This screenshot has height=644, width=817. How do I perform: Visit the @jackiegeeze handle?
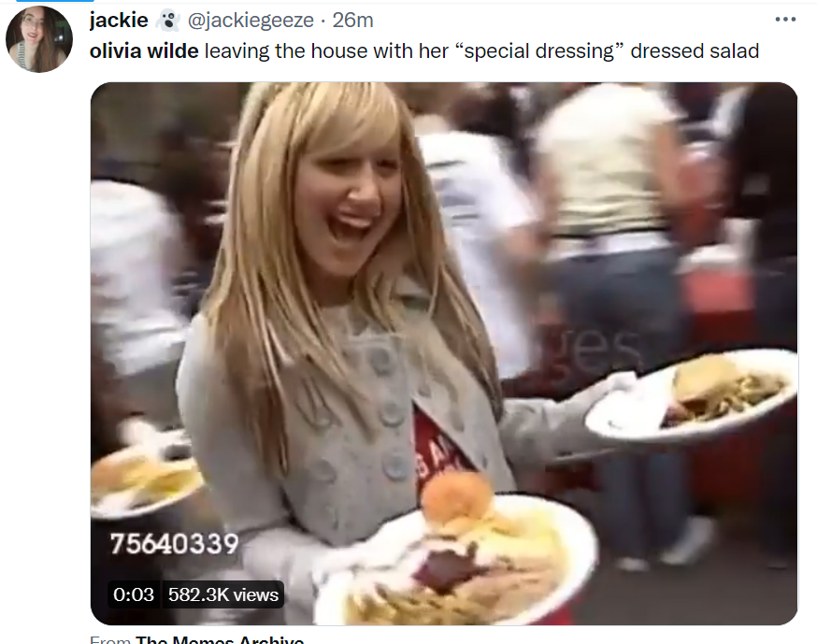pyautogui.click(x=251, y=21)
